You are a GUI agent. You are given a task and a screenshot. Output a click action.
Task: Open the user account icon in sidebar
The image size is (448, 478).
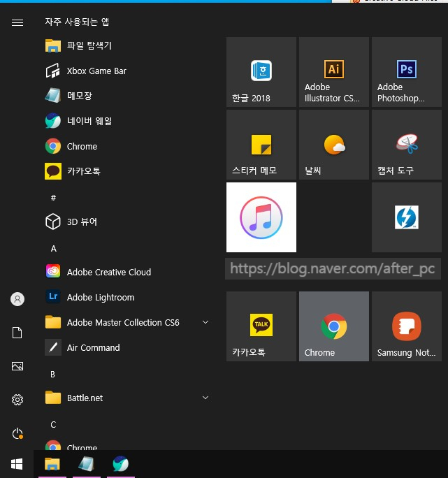pyautogui.click(x=17, y=299)
